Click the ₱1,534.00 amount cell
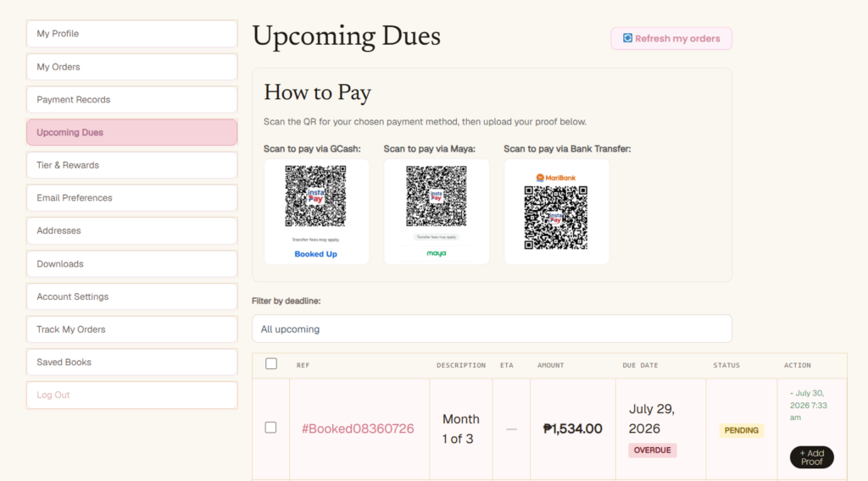Image resolution: width=868 pixels, height=481 pixels. pos(572,428)
